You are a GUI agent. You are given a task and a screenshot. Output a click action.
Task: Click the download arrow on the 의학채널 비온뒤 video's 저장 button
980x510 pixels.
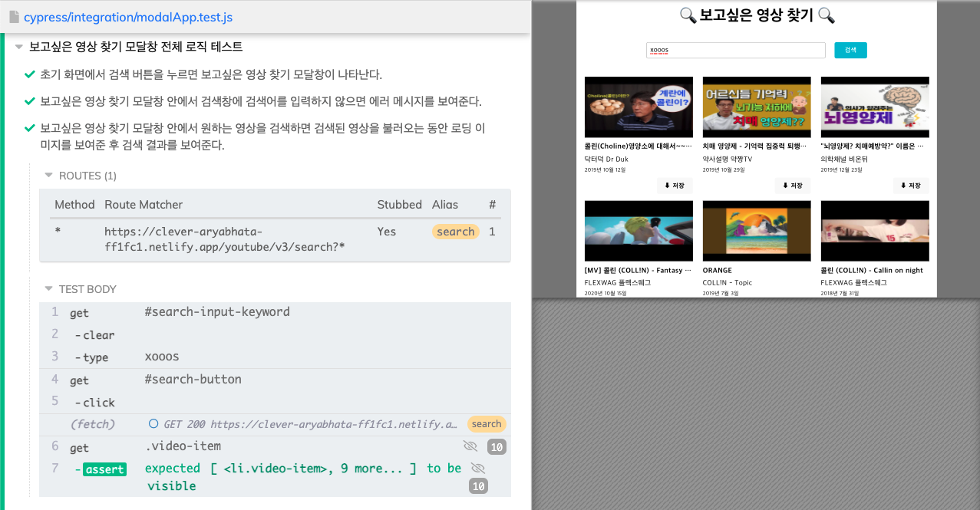click(x=903, y=186)
